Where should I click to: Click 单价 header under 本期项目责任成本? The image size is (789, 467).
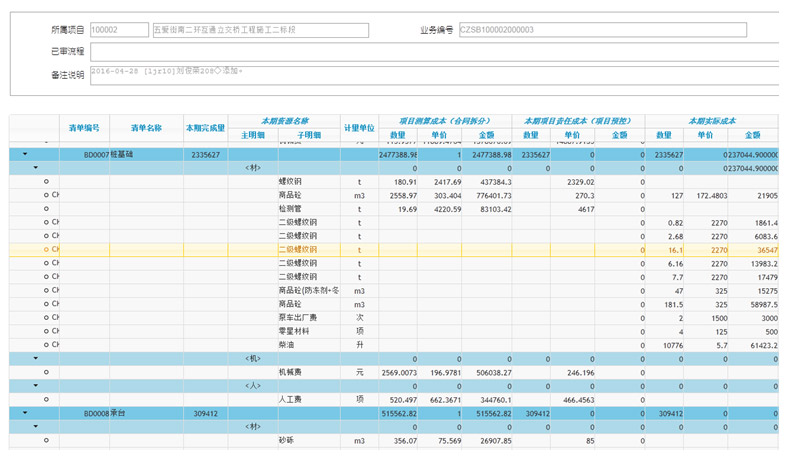[x=573, y=135]
